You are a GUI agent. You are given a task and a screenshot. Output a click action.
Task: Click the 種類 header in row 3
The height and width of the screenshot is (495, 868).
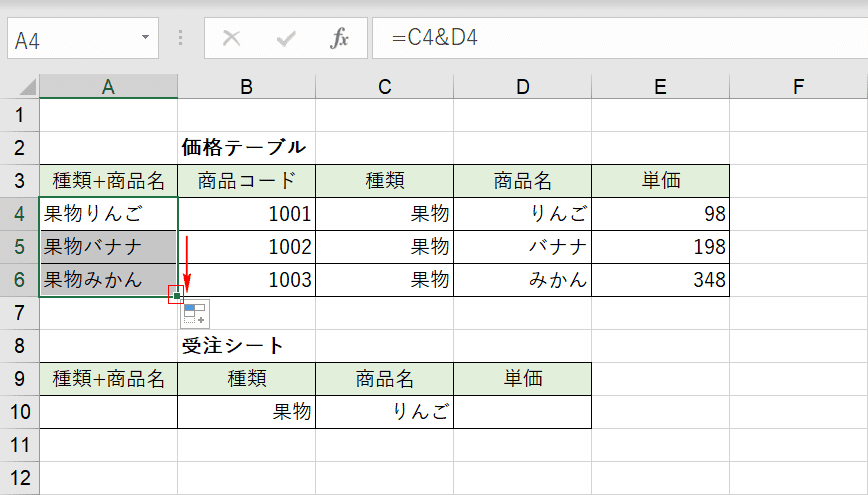[x=385, y=181]
